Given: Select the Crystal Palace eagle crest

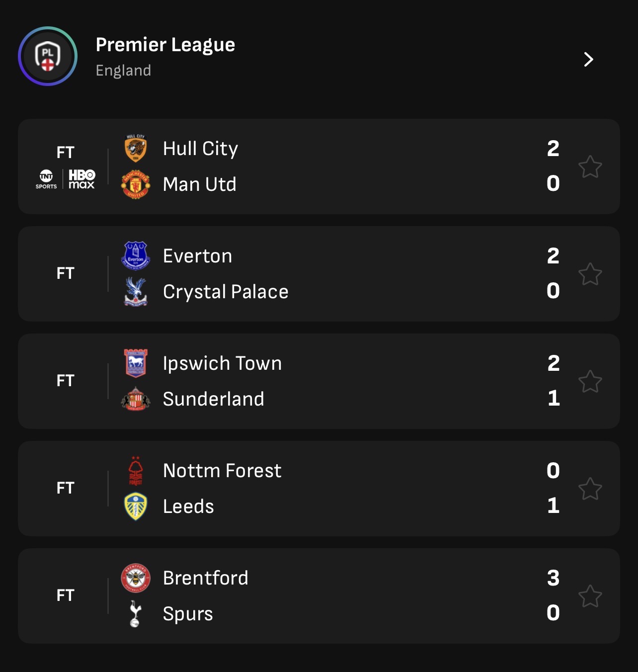Looking at the screenshot, I should point(136,292).
